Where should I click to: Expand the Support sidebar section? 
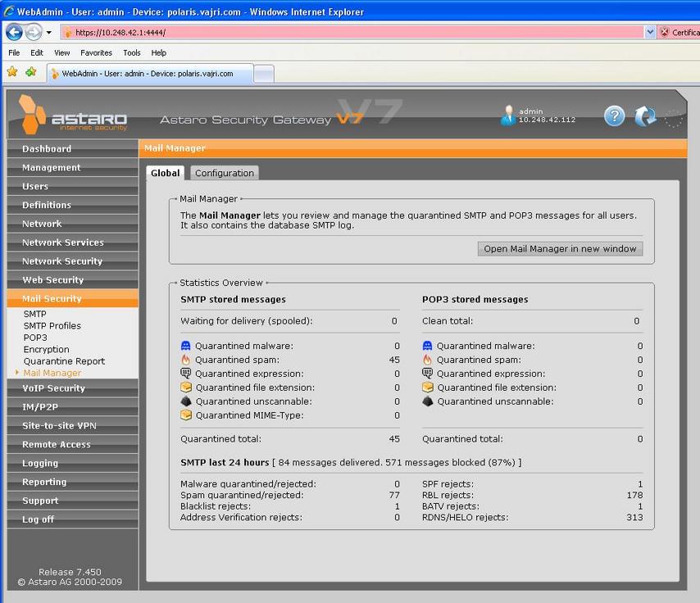click(72, 501)
